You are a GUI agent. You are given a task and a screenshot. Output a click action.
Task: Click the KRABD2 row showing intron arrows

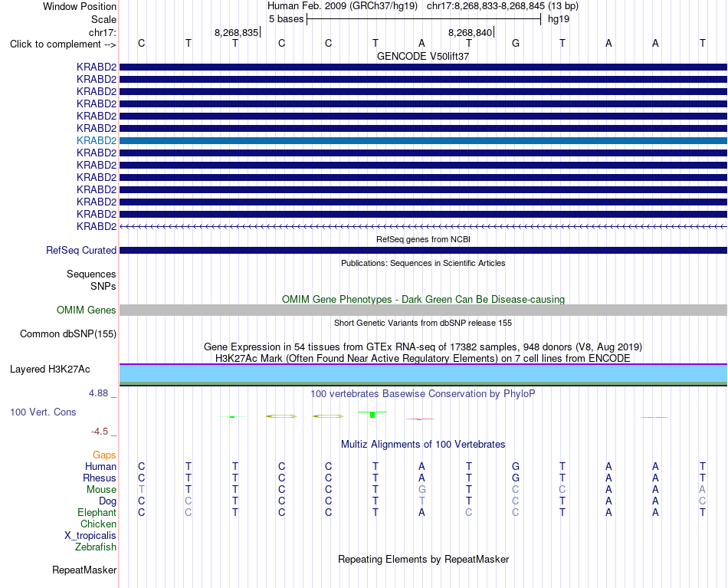click(x=423, y=226)
